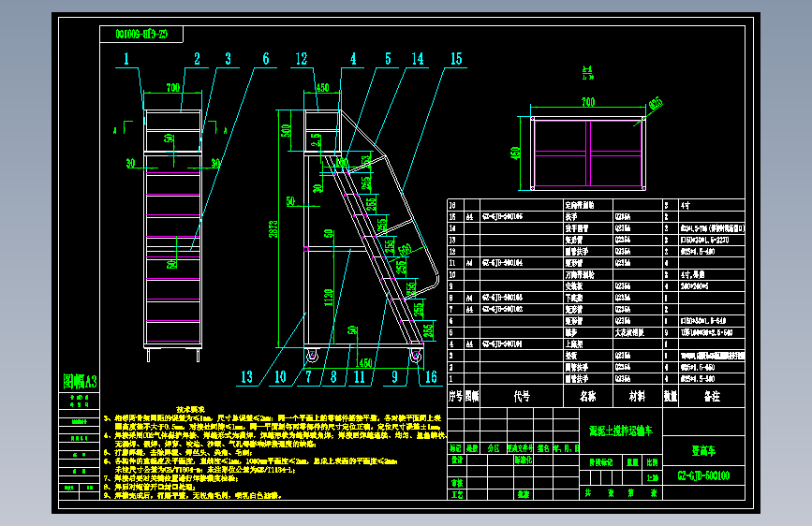
Task: Select leader callout number 15 at the top right
Action: pos(456,59)
